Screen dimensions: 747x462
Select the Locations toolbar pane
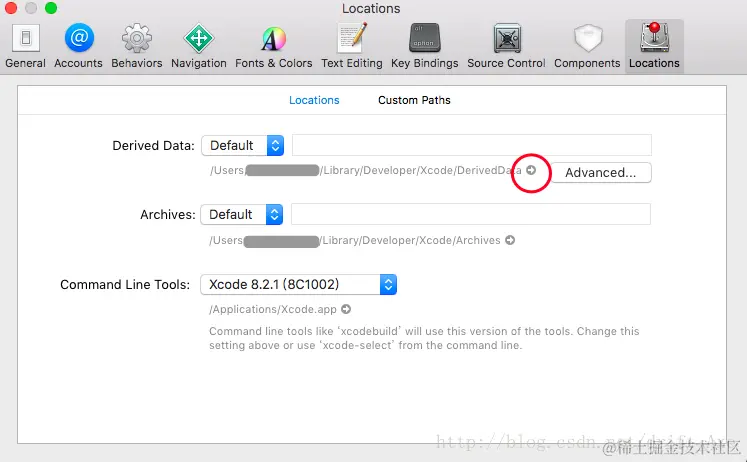654,47
